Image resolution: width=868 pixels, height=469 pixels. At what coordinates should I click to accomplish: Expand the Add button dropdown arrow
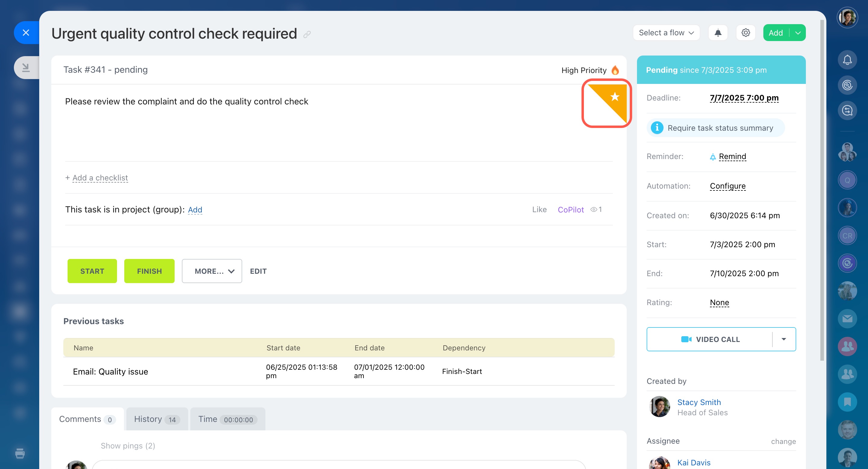pos(797,33)
